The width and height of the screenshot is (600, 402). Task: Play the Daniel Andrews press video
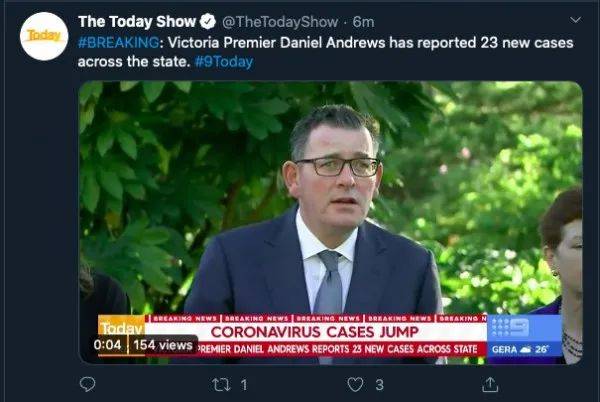(x=331, y=222)
